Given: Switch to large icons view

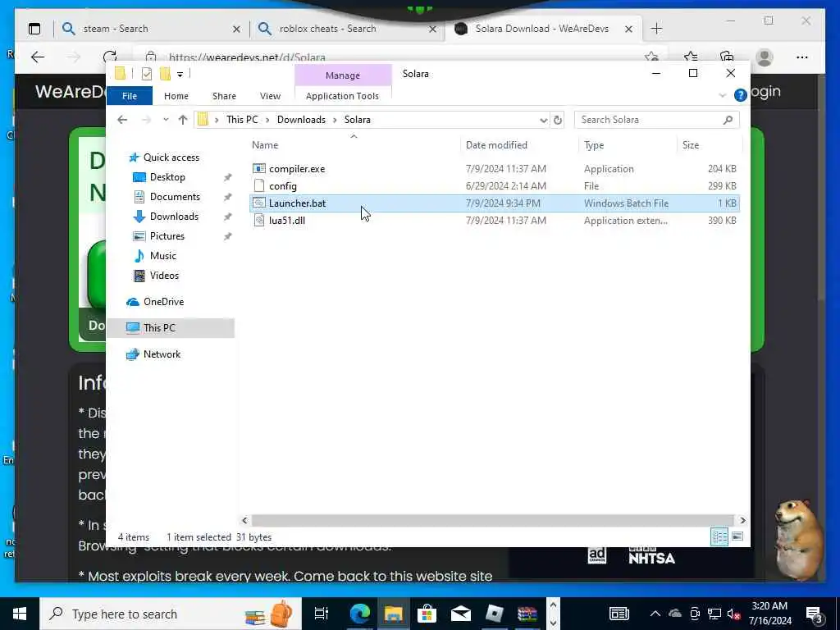Looking at the screenshot, I should click(x=737, y=536).
